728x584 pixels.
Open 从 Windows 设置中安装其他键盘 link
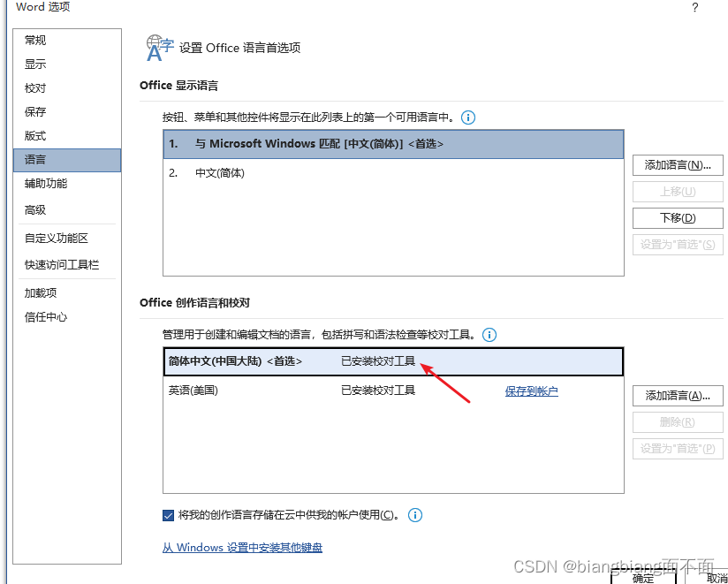[x=242, y=548]
